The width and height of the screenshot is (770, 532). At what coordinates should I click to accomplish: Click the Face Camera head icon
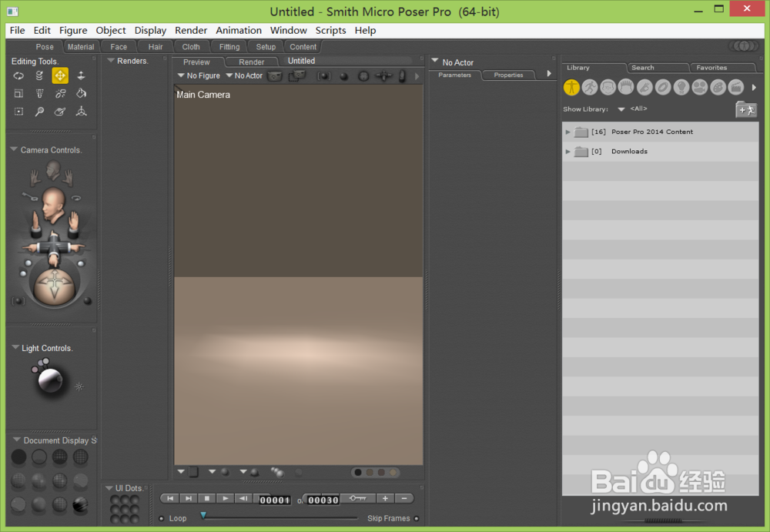point(53,172)
